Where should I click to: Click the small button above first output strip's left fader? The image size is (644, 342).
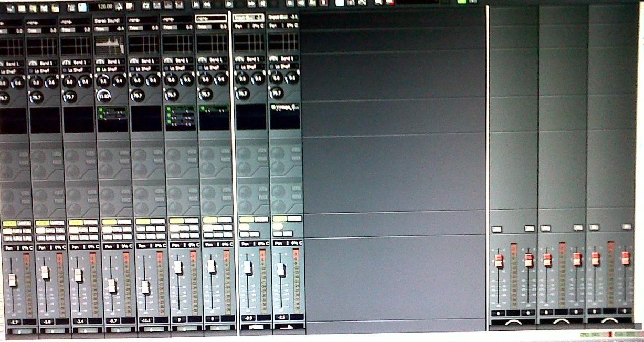click(x=497, y=229)
